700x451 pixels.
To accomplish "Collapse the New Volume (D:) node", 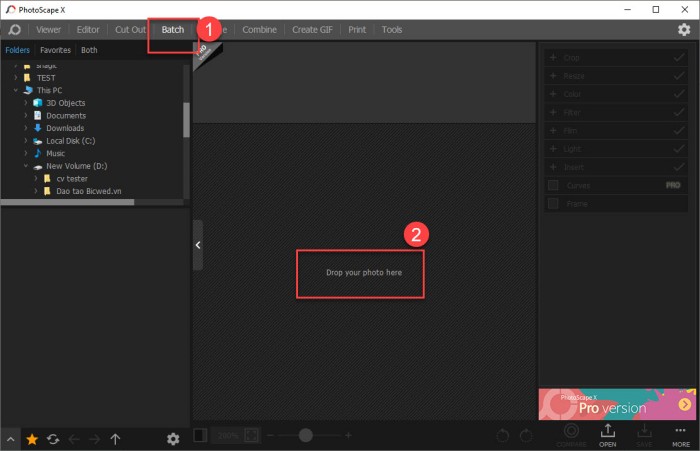I will [x=26, y=166].
